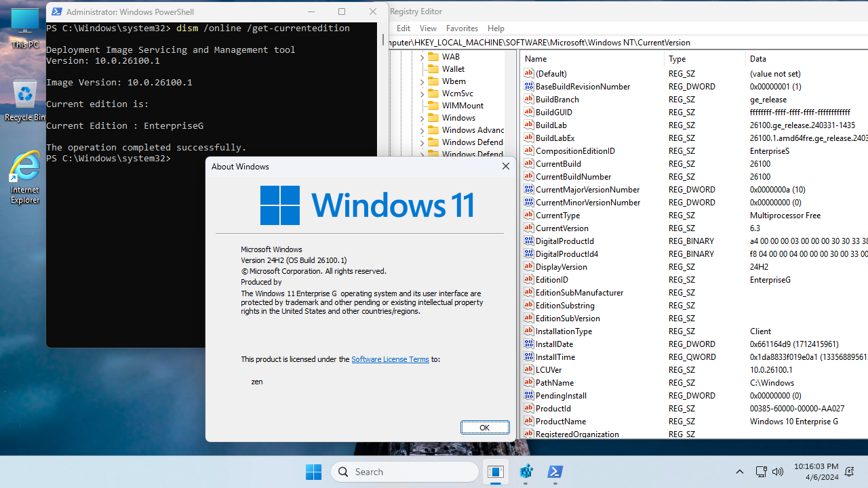This screenshot has width=868, height=488.
Task: Select the Wallet folder key
Action: click(x=453, y=69)
